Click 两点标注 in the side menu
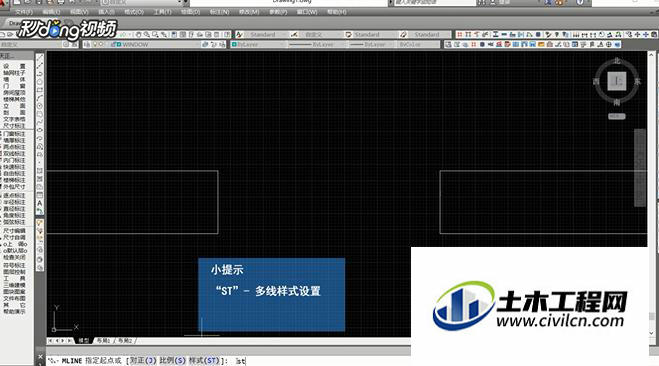 tap(15, 147)
